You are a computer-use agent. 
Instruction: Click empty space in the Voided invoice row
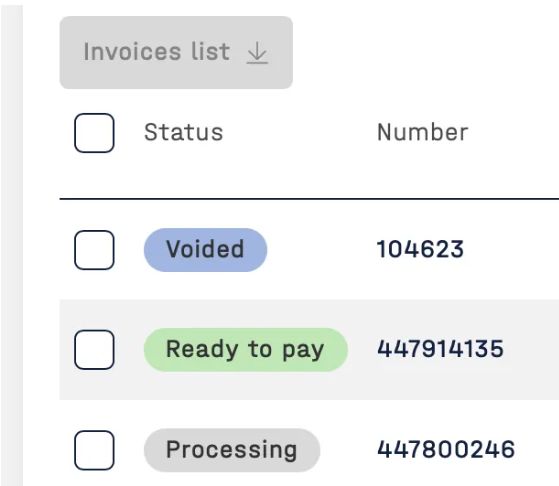point(513,250)
